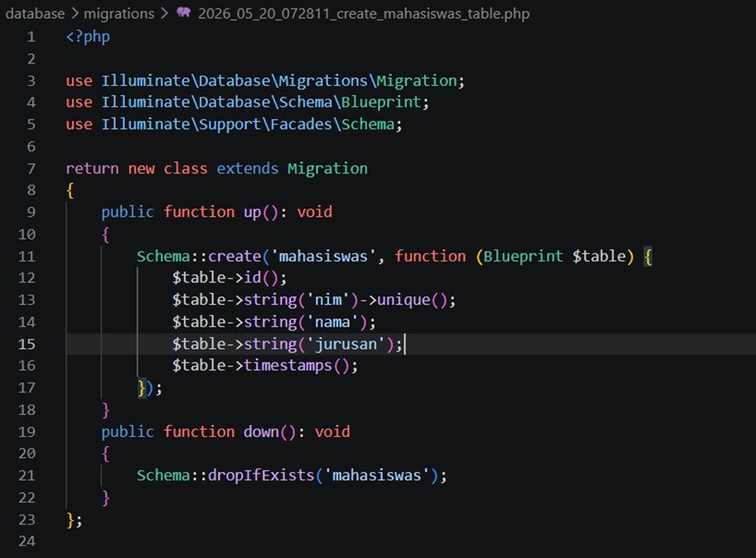Click opening brace on line 8
756x558 pixels.
click(x=71, y=191)
